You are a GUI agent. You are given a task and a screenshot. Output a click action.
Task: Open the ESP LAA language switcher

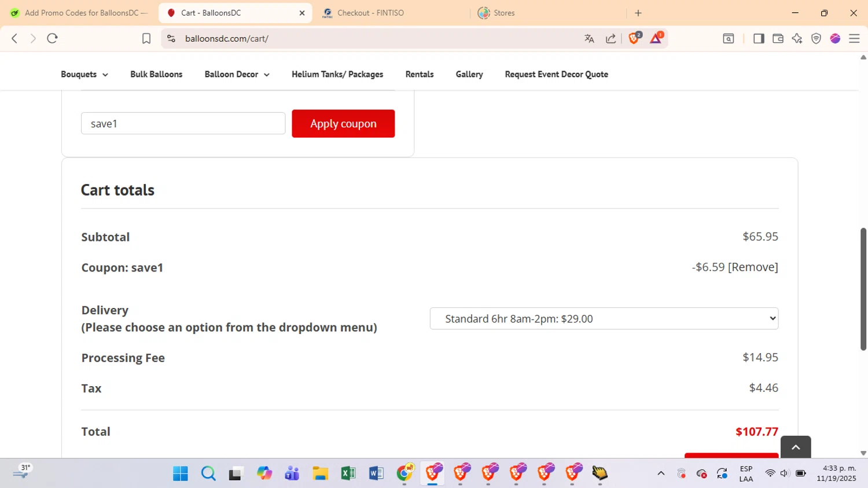pyautogui.click(x=746, y=474)
